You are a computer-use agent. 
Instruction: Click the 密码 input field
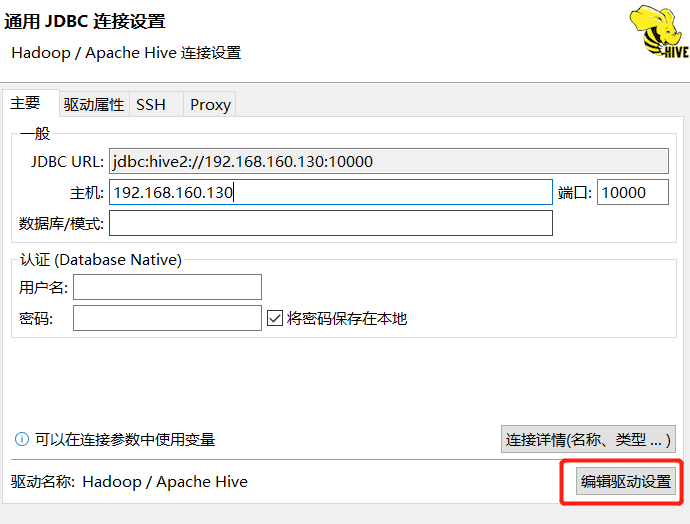coord(167,318)
